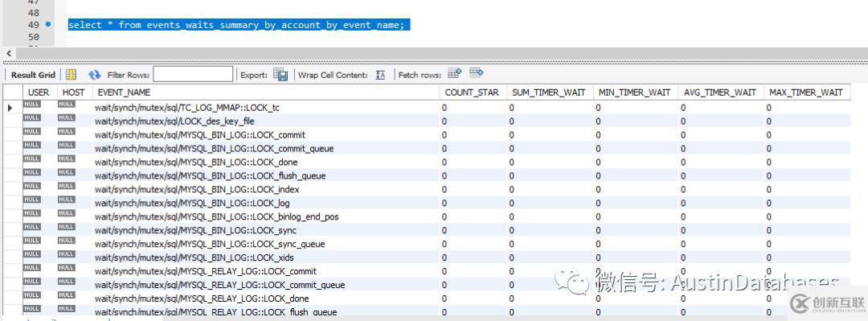Sort by SUM_TIMER_WAIT column header
The width and height of the screenshot is (868, 321).
click(x=549, y=93)
